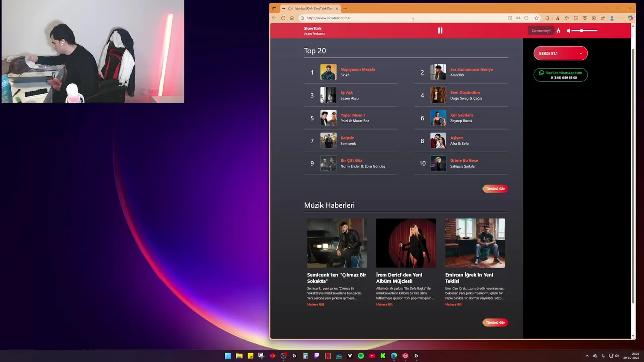Mute the player speaker icon
The height and width of the screenshot is (362, 644).
pos(569,31)
